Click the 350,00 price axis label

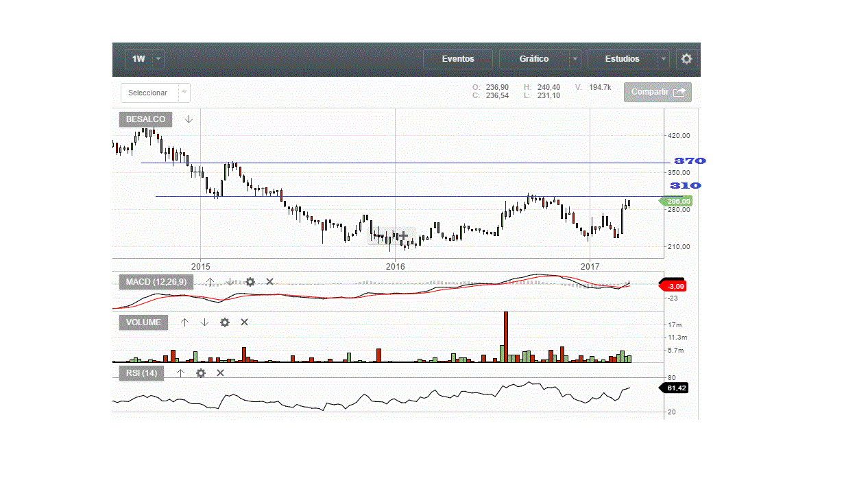(x=679, y=172)
